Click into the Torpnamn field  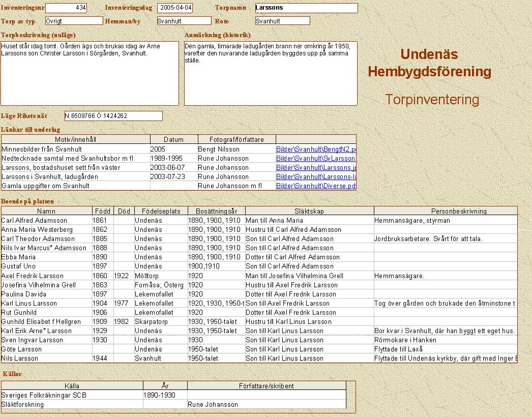306,8
